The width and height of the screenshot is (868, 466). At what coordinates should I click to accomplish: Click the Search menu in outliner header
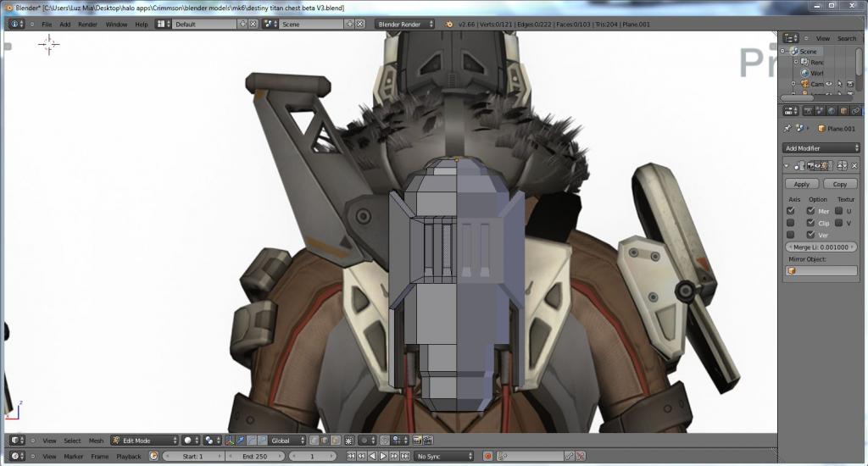point(847,38)
